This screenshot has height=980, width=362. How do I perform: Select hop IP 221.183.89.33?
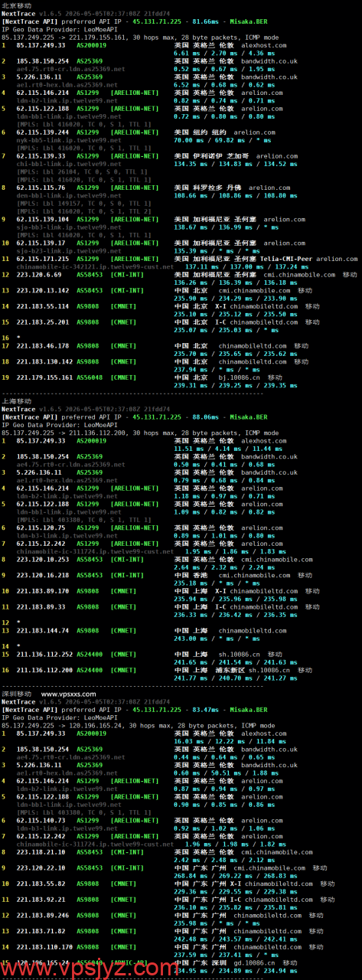[40, 606]
